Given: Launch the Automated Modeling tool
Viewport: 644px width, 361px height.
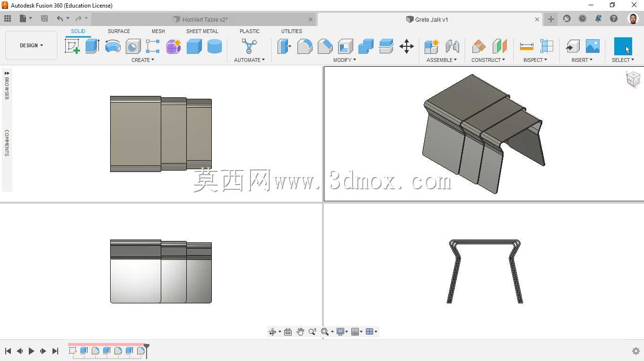Looking at the screenshot, I should pyautogui.click(x=249, y=46).
